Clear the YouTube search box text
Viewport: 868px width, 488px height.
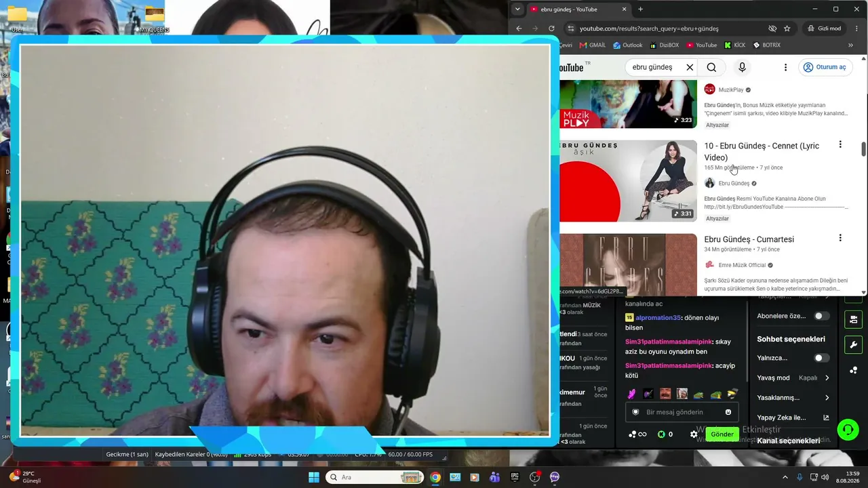pos(690,67)
